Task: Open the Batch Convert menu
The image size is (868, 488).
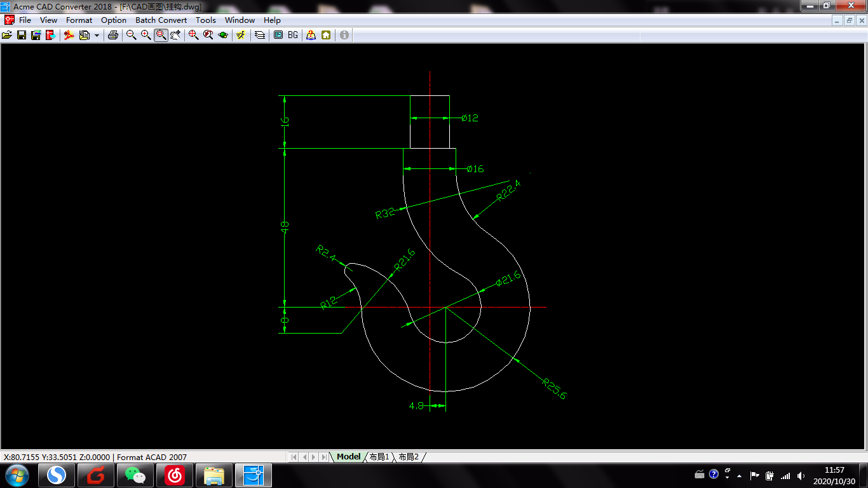Action: tap(161, 20)
